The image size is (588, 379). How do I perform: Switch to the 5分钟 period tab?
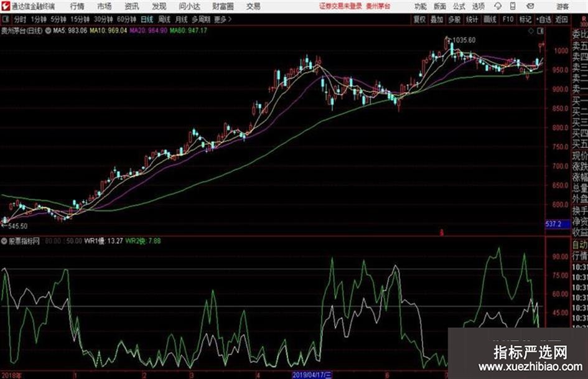[x=58, y=19]
